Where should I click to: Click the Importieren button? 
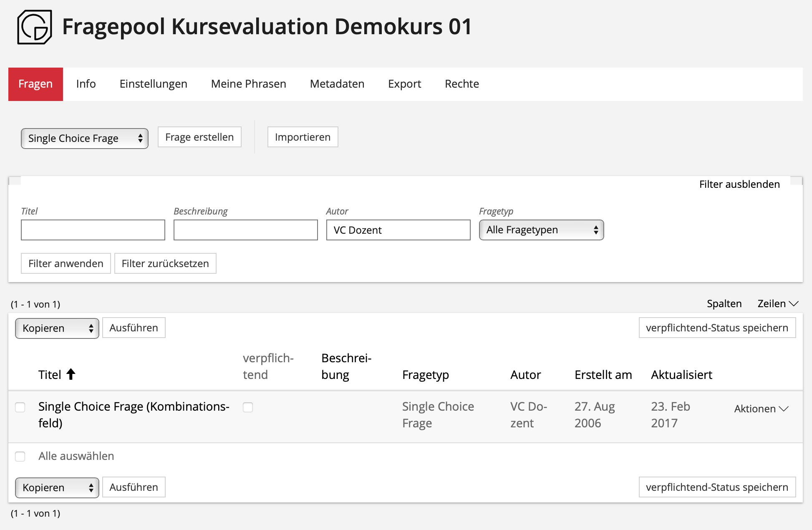[x=303, y=137]
